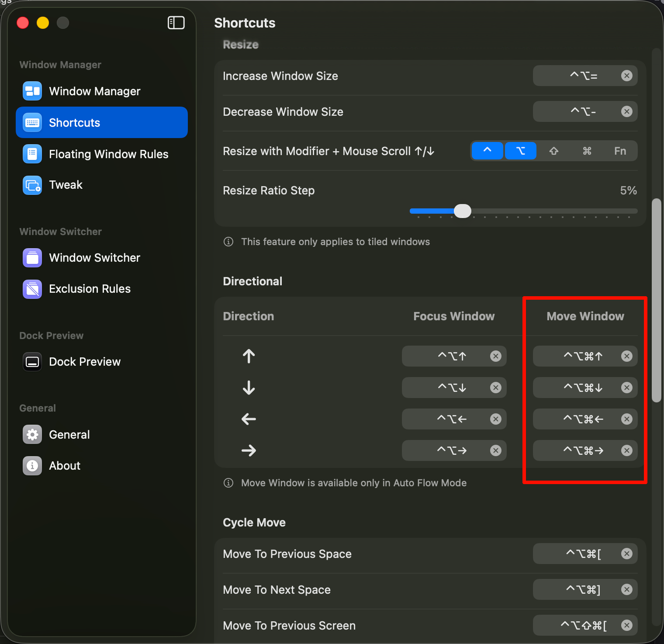
Task: Clear Move To Previous Space shortcut
Action: (x=627, y=554)
